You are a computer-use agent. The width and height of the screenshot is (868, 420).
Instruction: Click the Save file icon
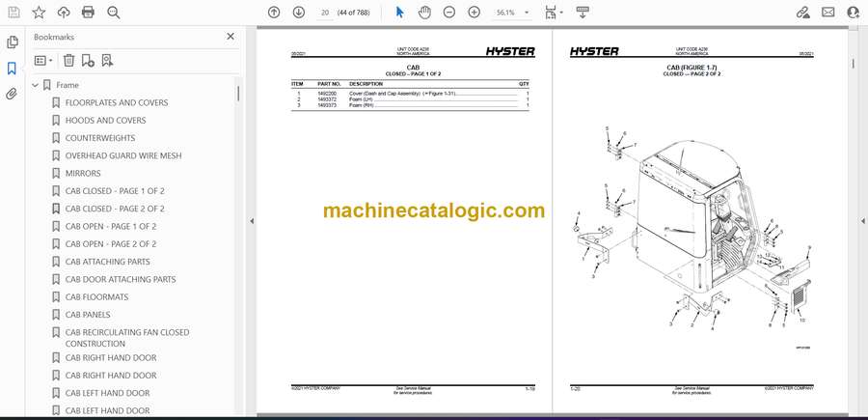coord(14,13)
